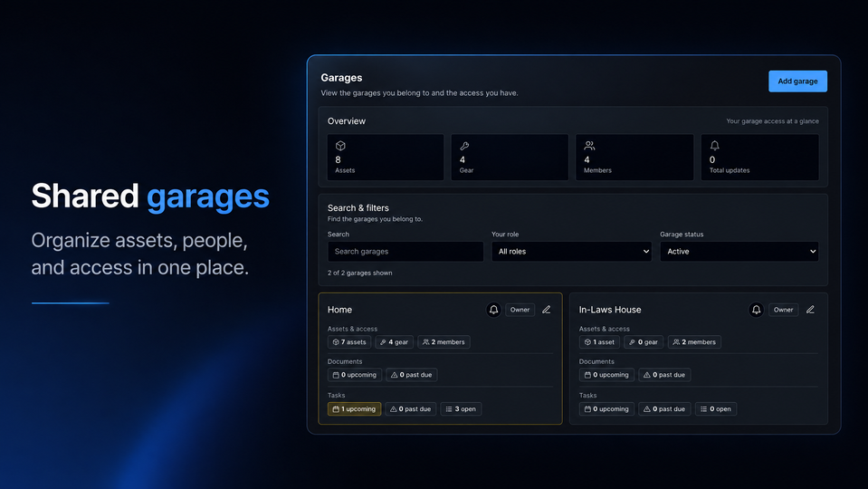Screen dimensions: 868x489
Task: Click the Overview section heading
Action: pos(347,121)
